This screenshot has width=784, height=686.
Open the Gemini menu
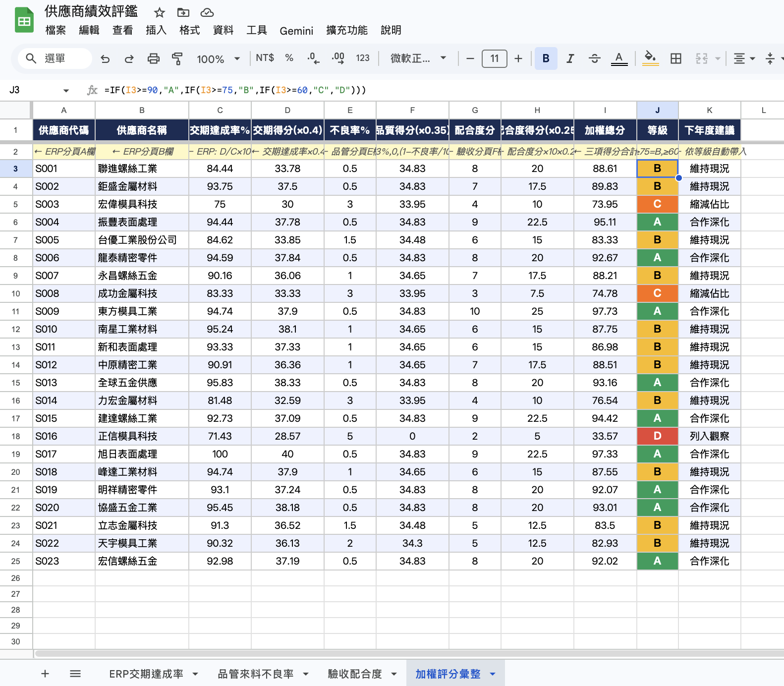pyautogui.click(x=296, y=31)
